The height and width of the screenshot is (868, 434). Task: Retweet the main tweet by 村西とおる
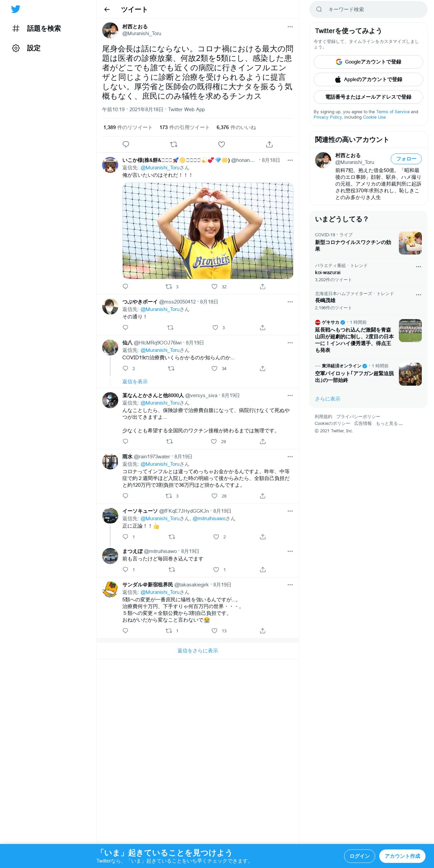[x=174, y=144]
